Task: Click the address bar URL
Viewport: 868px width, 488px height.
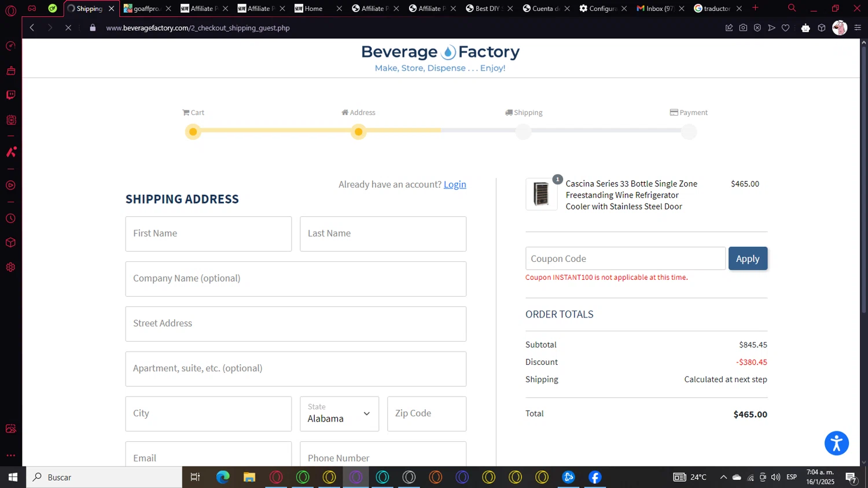Action: [198, 28]
